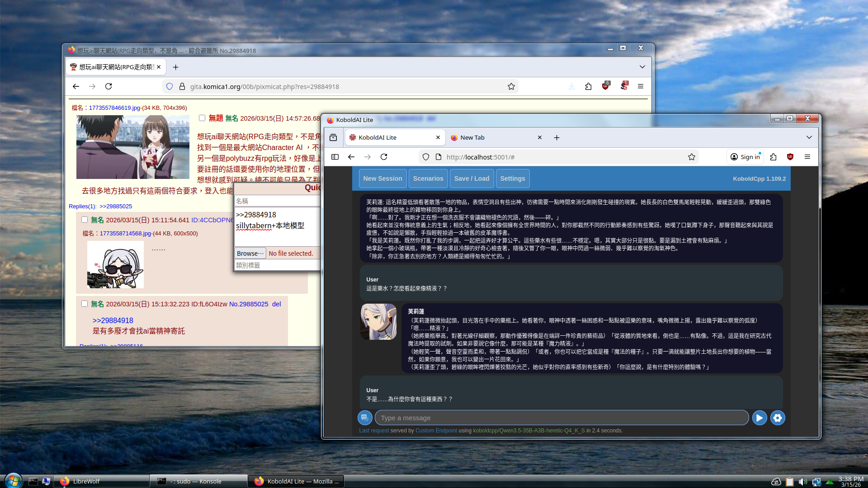Open list all tabs chevron in LibreWolf window
This screenshot has width=868, height=488.
[x=642, y=67]
